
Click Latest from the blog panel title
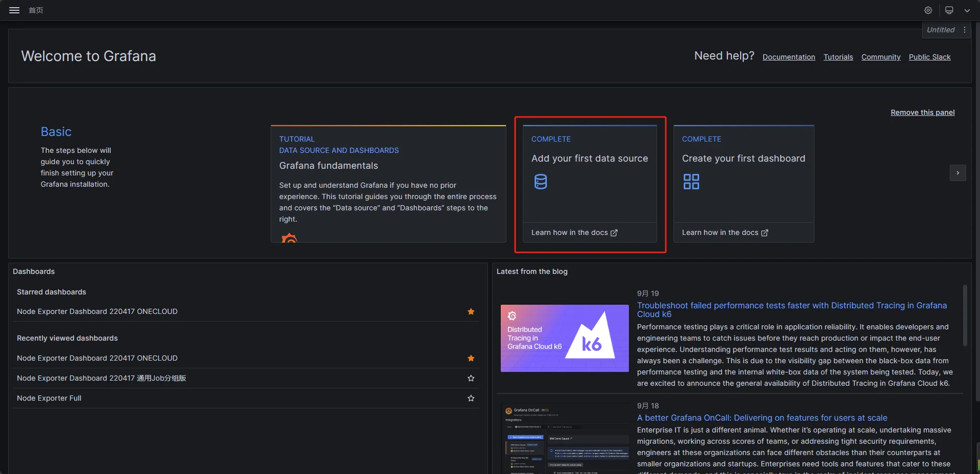(x=532, y=271)
